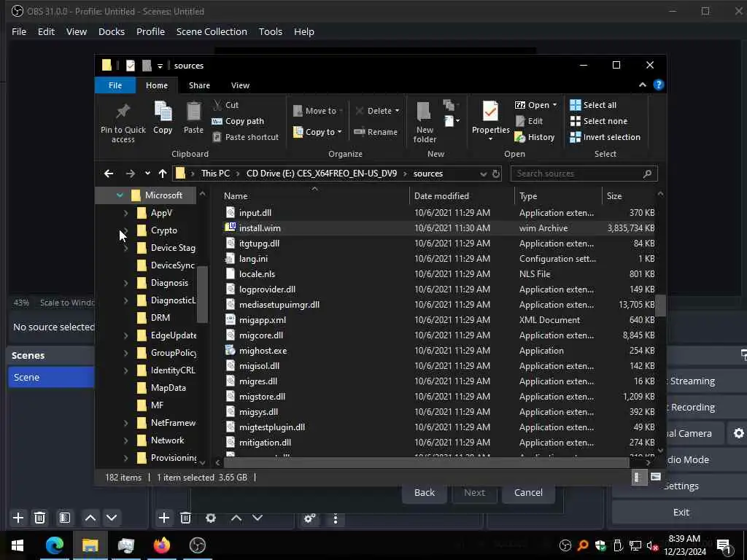Open OBS source properties gear icon
The height and width of the screenshot is (560, 747).
tap(211, 518)
